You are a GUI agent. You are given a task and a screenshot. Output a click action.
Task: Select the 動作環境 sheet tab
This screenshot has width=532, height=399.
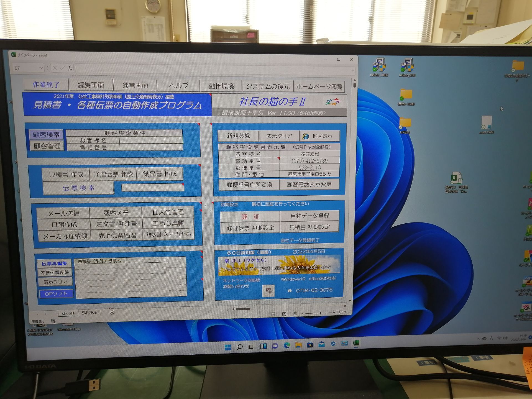[x=89, y=313]
